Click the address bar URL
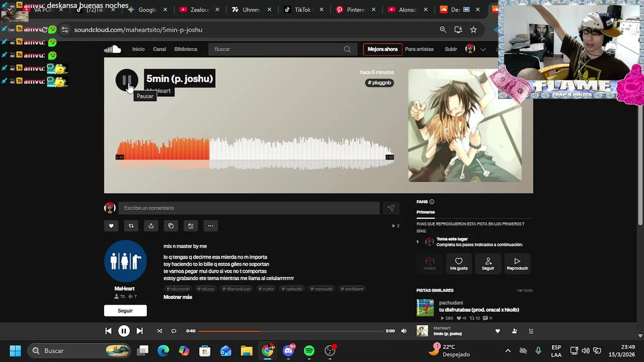644x362 pixels. [138, 30]
